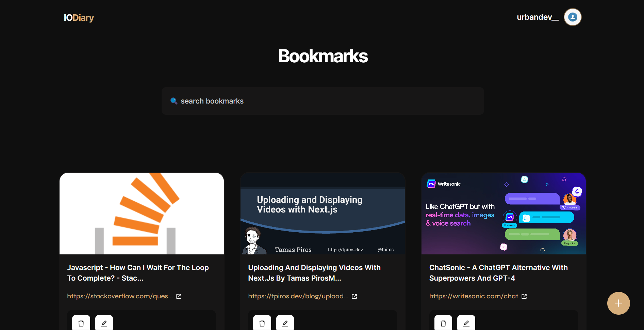Click the urbandev__ username
644x330 pixels.
pos(538,17)
